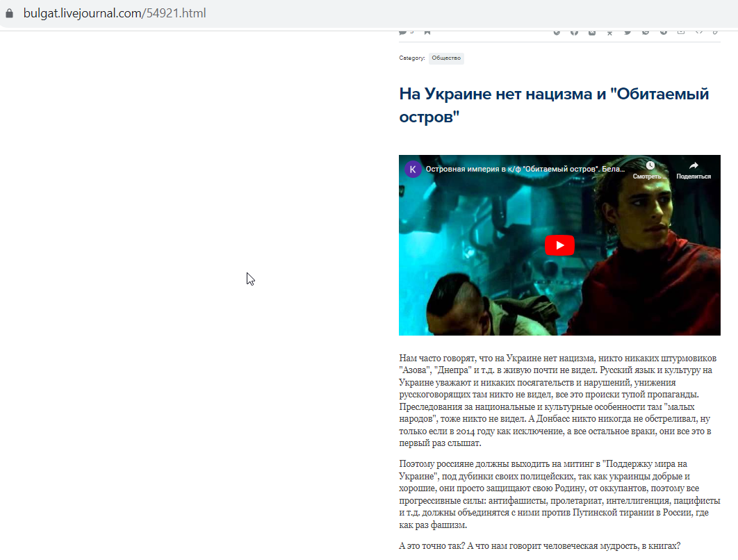Click the paragraph starting Поэтому россияне должны
The width and height of the screenshot is (738, 560).
(x=559, y=494)
